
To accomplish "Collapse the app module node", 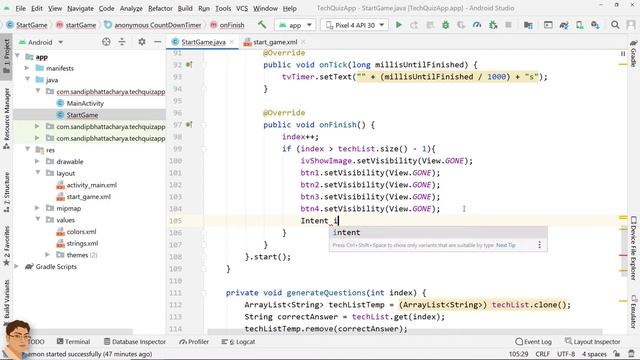I will pos(18,56).
